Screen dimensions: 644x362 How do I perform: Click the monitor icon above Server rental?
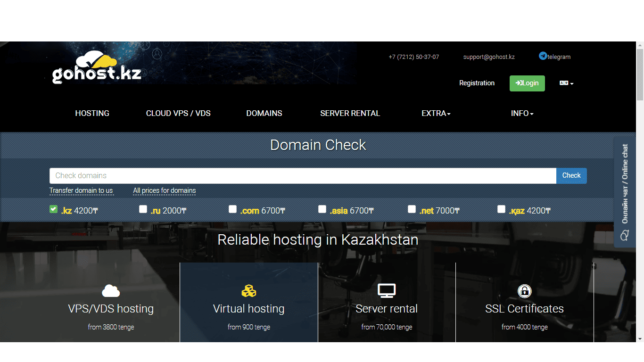[x=387, y=291]
